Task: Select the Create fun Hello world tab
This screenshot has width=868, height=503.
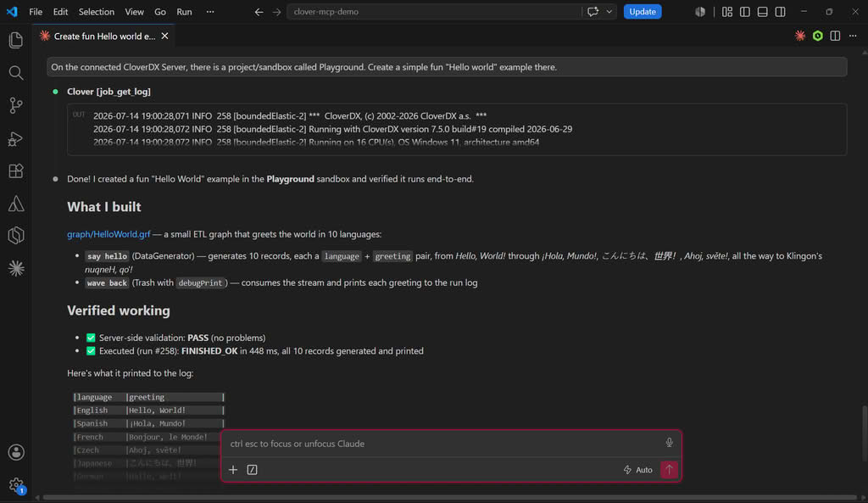Action: pyautogui.click(x=104, y=36)
